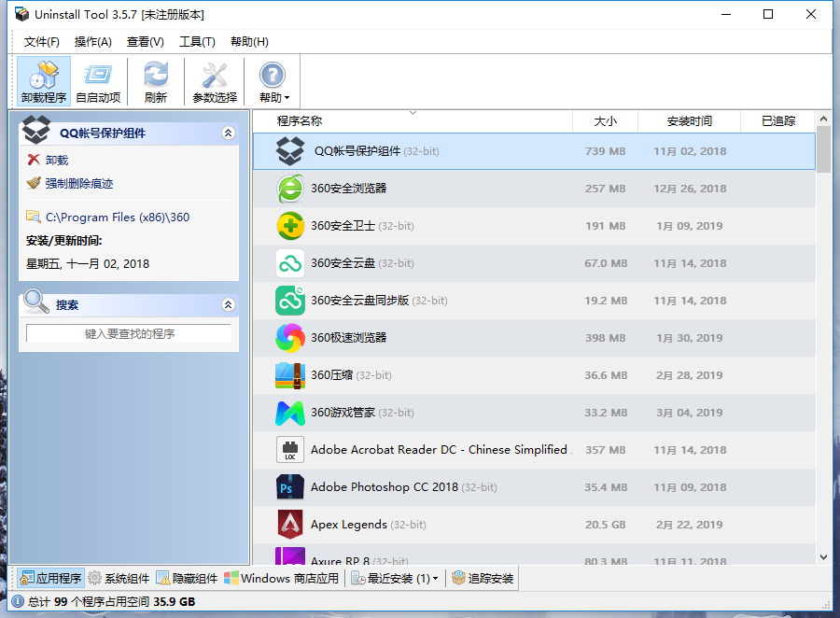Select the Uninstaller (卸载程序) toolbar icon
This screenshot has height=618, width=840.
(x=44, y=81)
